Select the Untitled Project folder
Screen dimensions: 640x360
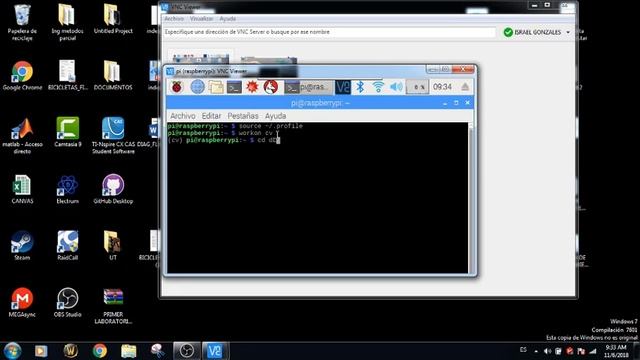tap(113, 19)
